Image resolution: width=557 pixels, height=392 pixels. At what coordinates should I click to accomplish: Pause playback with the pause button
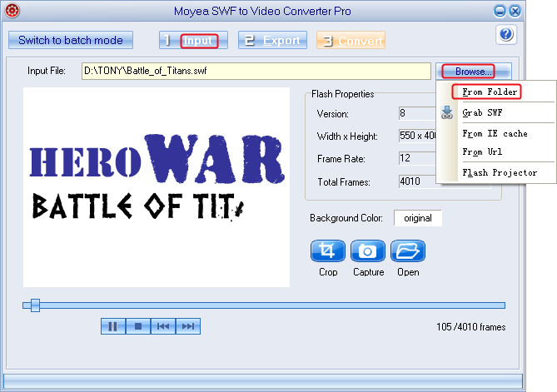tap(113, 326)
